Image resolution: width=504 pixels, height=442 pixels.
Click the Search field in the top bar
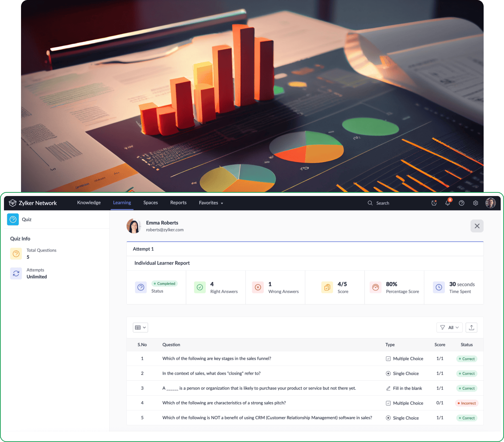[383, 203]
